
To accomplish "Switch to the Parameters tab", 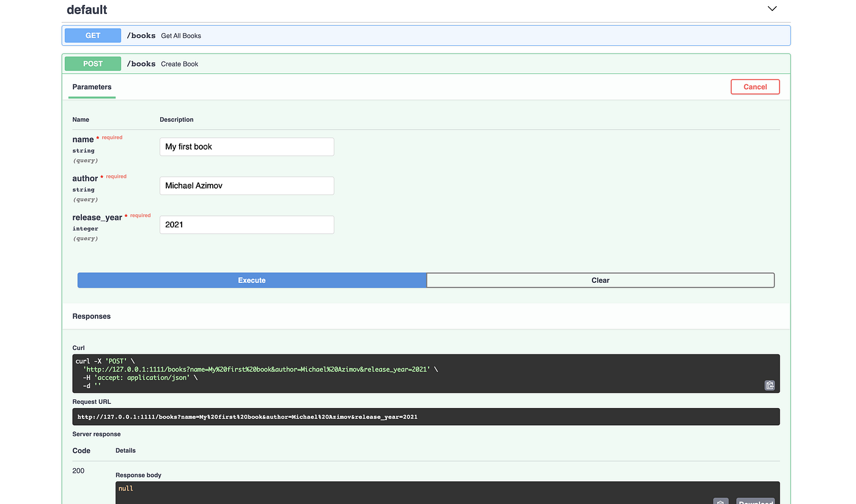I will [x=91, y=87].
